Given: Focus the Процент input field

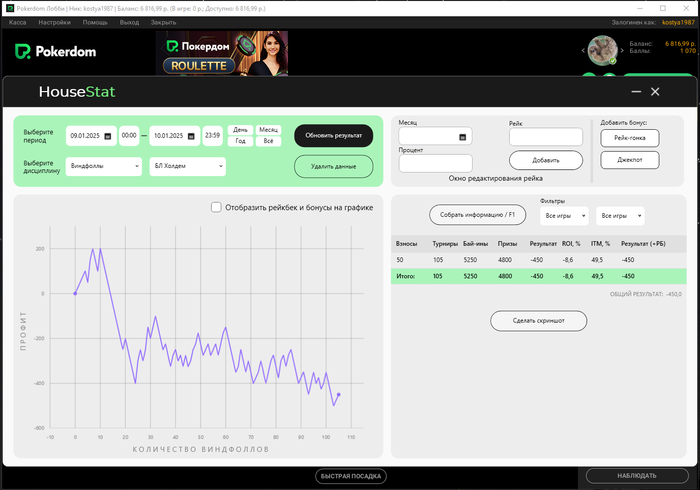Looking at the screenshot, I should 435,163.
